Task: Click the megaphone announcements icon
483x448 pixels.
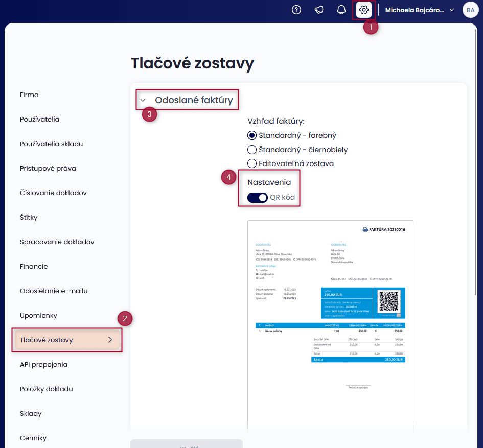Action: tap(319, 10)
